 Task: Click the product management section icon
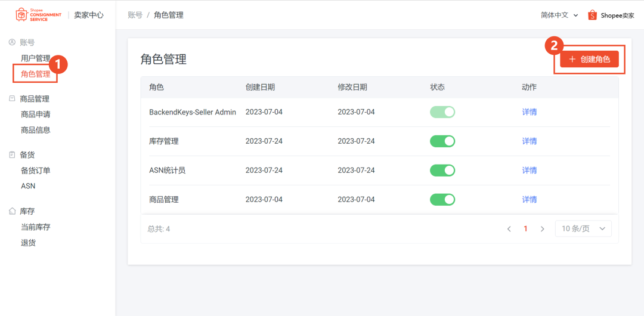coord(12,99)
